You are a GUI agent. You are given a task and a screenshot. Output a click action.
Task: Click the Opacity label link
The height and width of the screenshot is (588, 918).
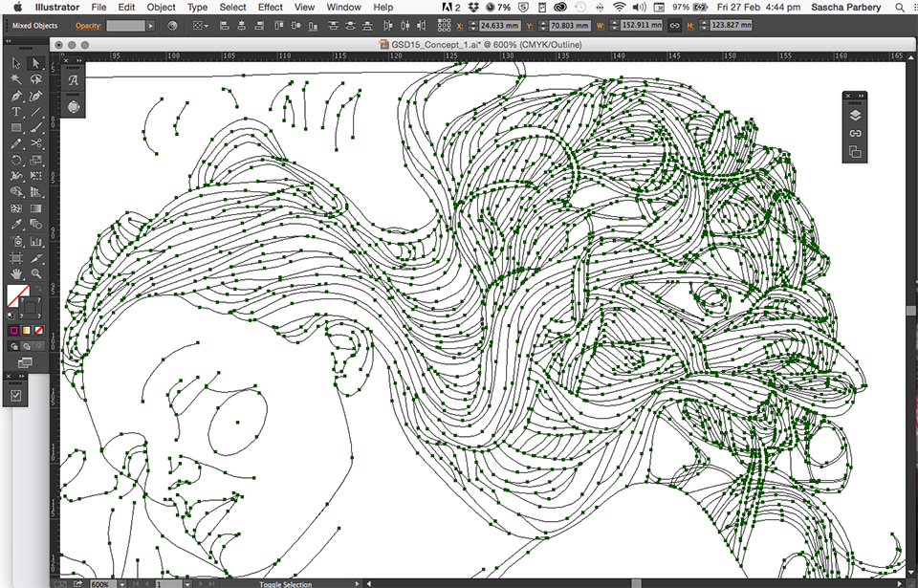point(88,26)
